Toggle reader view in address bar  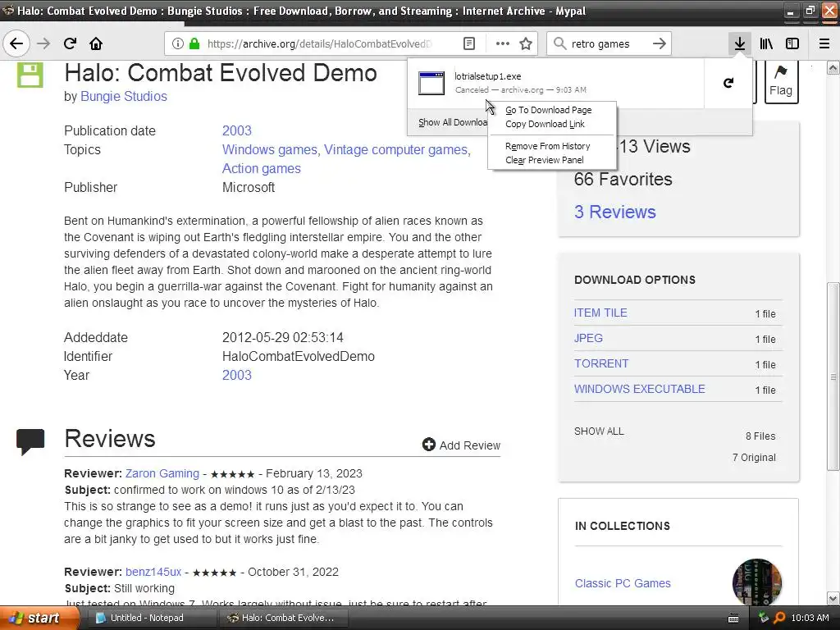tap(468, 43)
